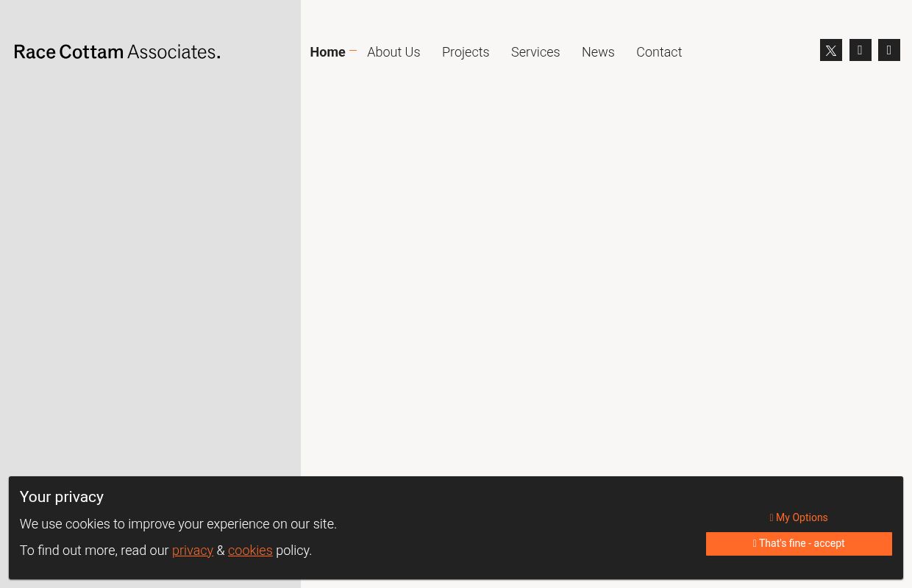Follow the privacy policy link
This screenshot has width=912, height=588.
[x=192, y=551]
